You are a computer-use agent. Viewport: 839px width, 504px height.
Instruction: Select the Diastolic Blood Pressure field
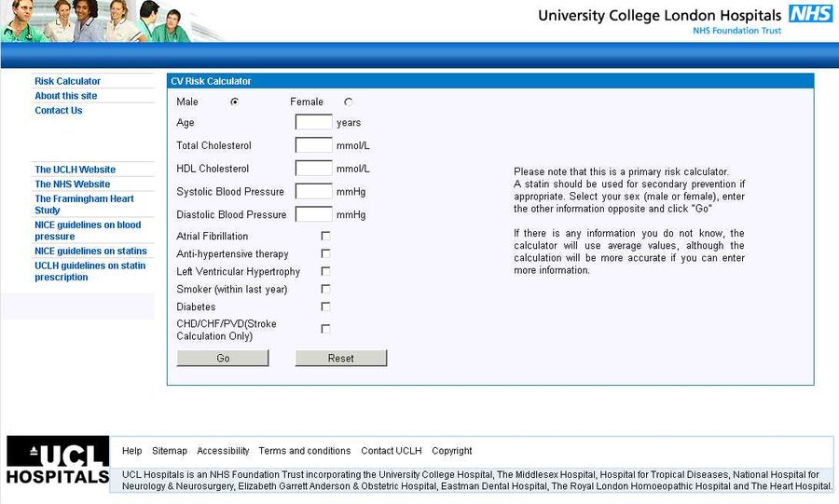click(313, 213)
